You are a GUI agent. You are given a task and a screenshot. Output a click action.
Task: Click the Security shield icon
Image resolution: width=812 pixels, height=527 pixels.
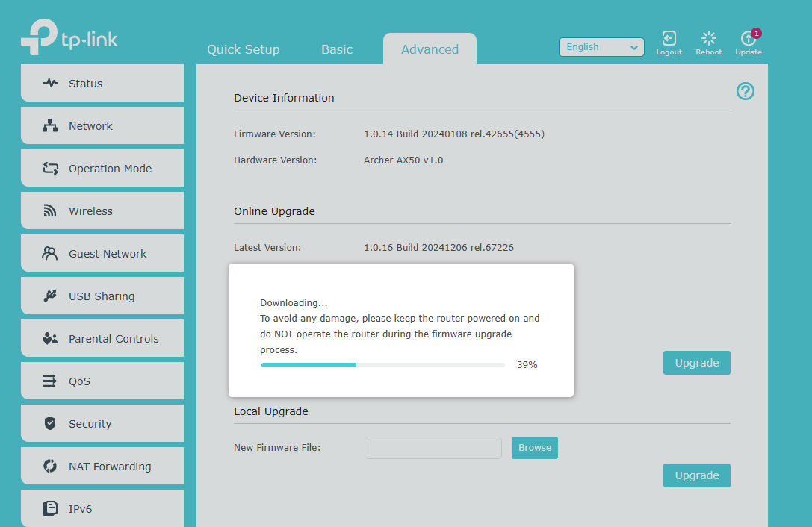(50, 424)
